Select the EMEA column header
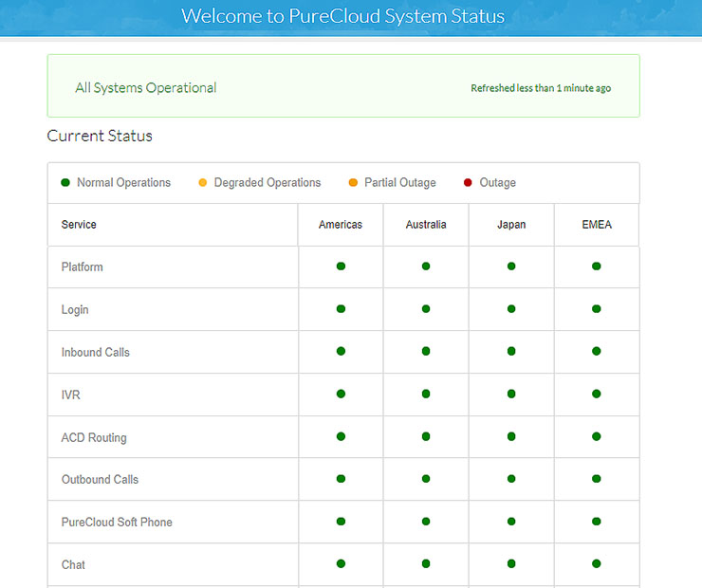The image size is (702, 588). tap(597, 225)
